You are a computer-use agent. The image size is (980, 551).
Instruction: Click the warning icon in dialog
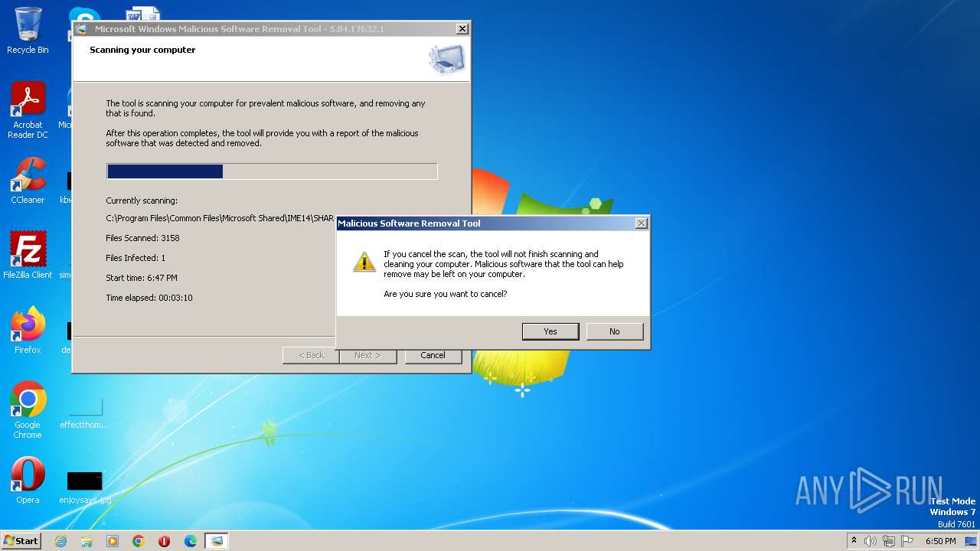tap(364, 262)
